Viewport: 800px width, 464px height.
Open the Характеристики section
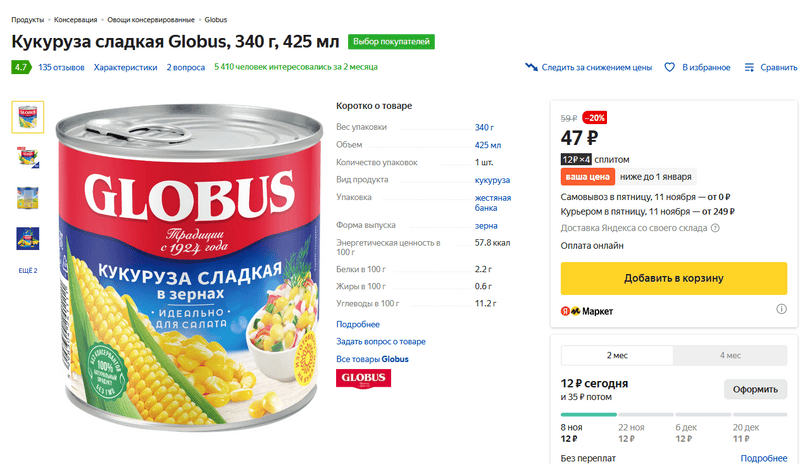125,67
